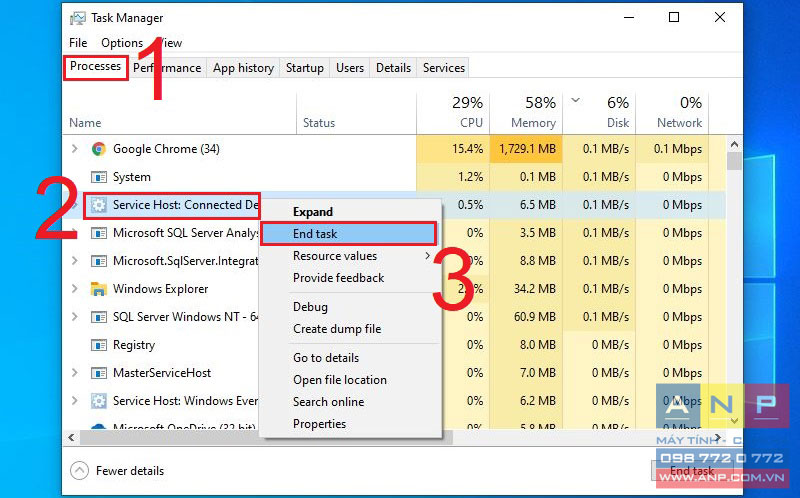
Task: Click the Service Host: Connected De gear icon
Action: (x=98, y=205)
